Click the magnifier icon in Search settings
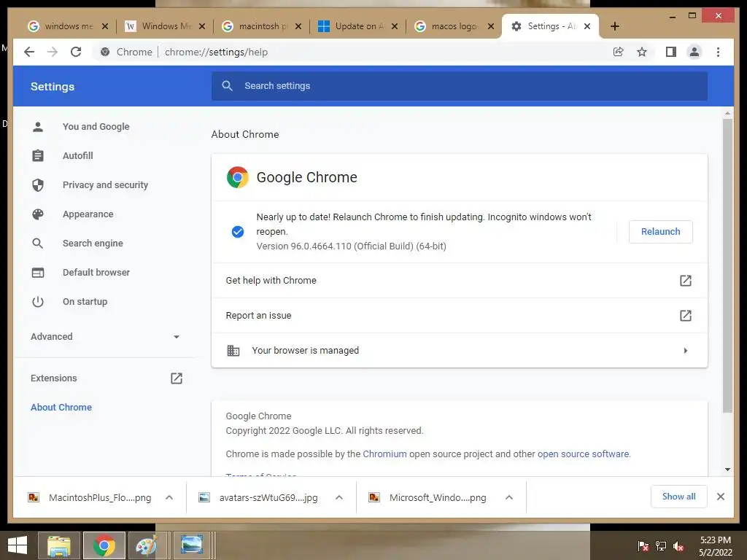This screenshot has height=560, width=747. coord(228,86)
